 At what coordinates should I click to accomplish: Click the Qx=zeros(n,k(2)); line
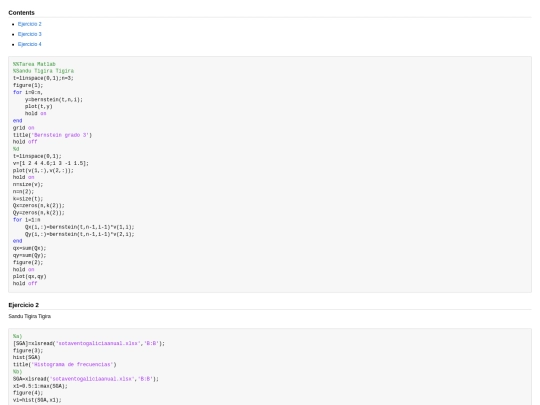tap(39, 206)
